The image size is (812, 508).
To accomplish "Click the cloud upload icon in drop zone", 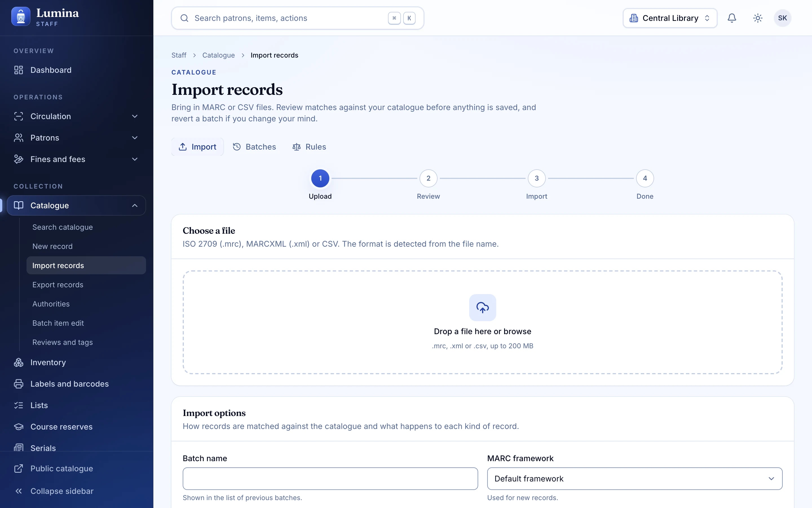I will tap(482, 307).
